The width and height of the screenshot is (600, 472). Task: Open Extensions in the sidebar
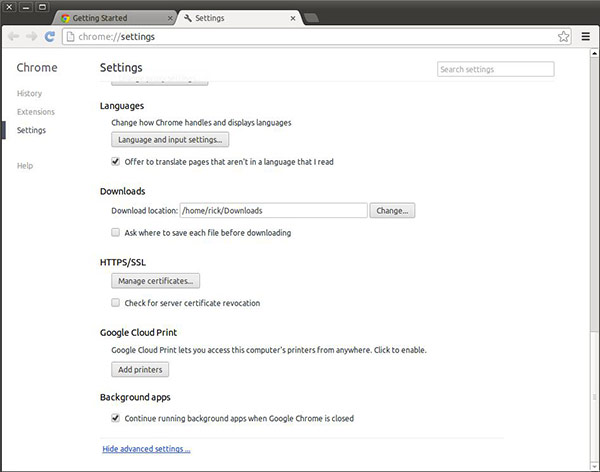coord(35,112)
